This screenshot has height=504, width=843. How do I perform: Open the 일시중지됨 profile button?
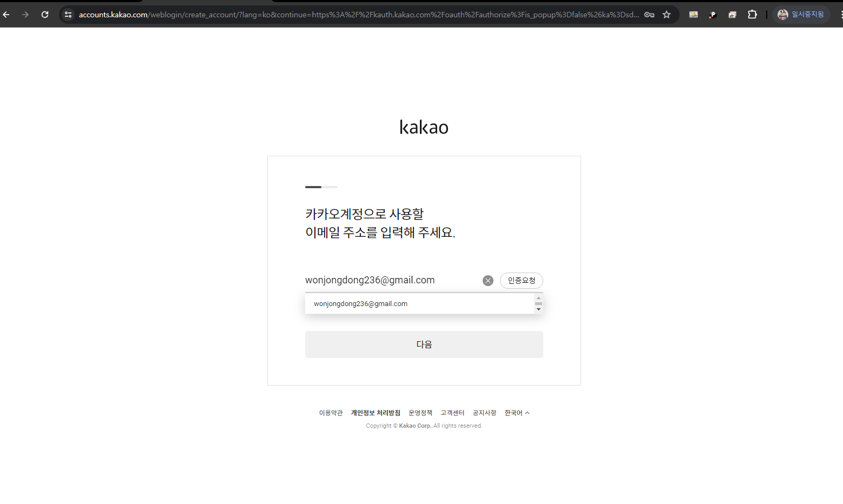[x=801, y=15]
